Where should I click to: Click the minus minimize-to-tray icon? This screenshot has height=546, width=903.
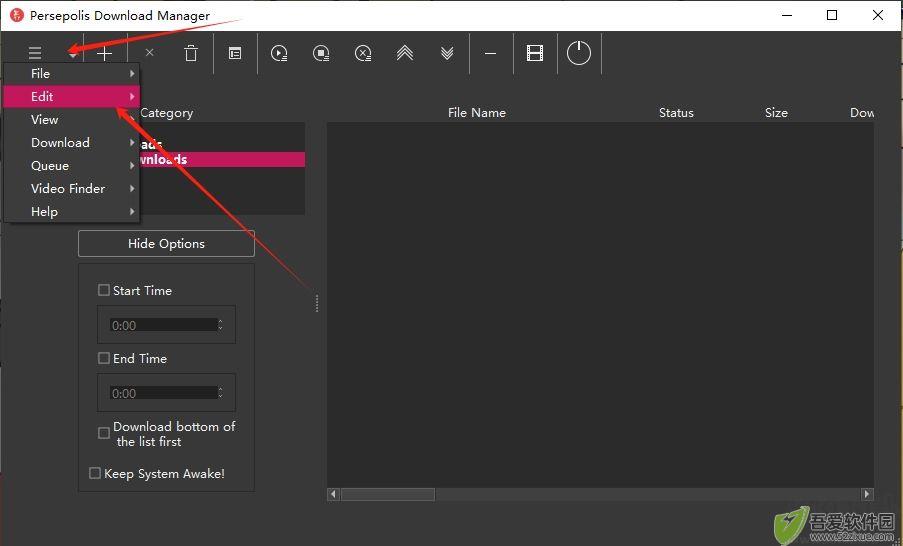(490, 54)
